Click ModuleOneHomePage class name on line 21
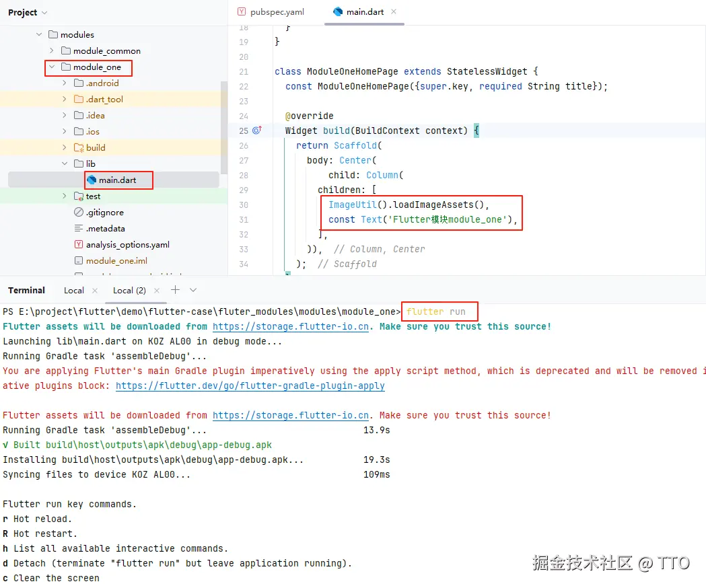The width and height of the screenshot is (706, 588). pos(352,71)
